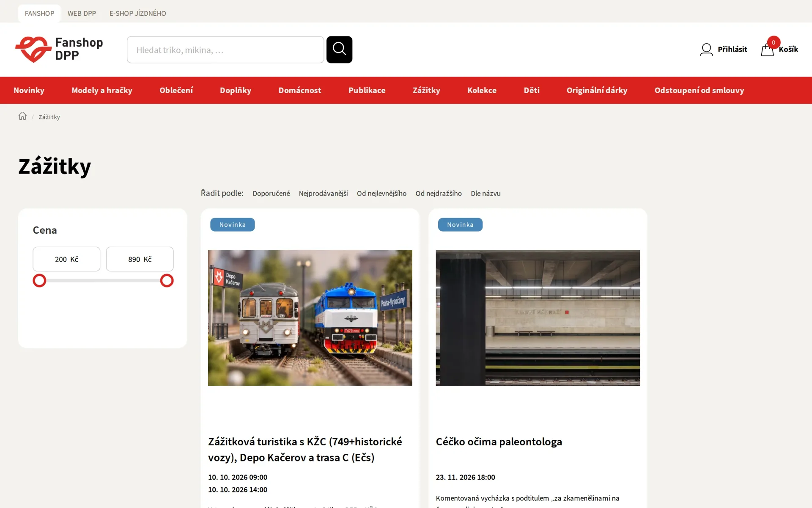The image size is (812, 508).
Task: Open the Oblečení menu category
Action: pyautogui.click(x=176, y=90)
